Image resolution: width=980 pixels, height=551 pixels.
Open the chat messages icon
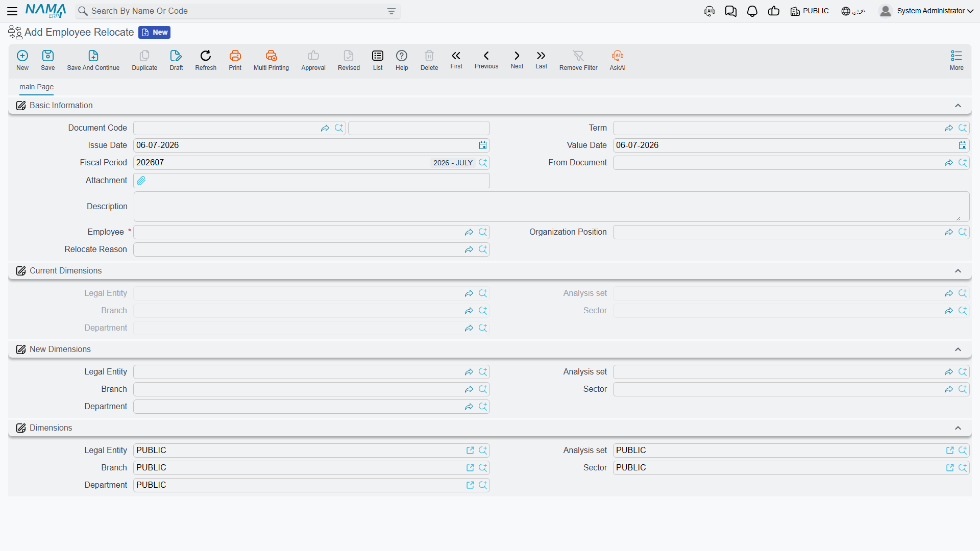[x=730, y=11]
